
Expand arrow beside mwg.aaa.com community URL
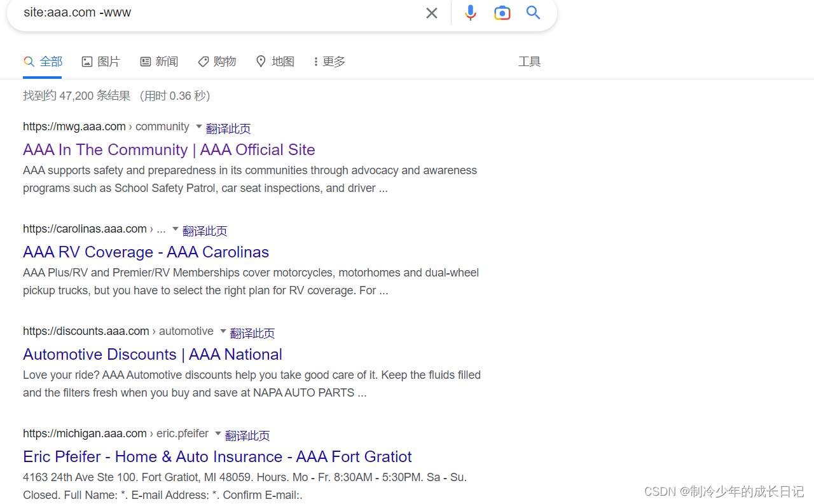click(198, 126)
